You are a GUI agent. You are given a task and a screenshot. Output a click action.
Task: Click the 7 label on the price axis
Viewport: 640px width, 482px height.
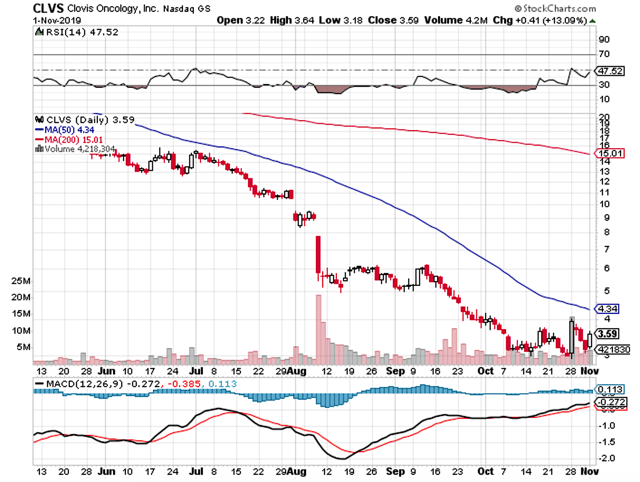click(607, 249)
